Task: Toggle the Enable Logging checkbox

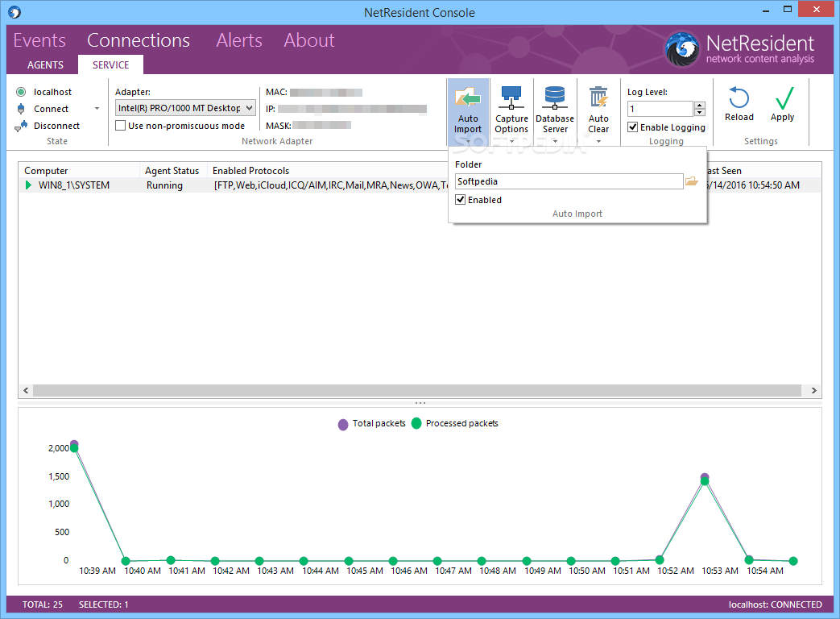Action: point(633,127)
